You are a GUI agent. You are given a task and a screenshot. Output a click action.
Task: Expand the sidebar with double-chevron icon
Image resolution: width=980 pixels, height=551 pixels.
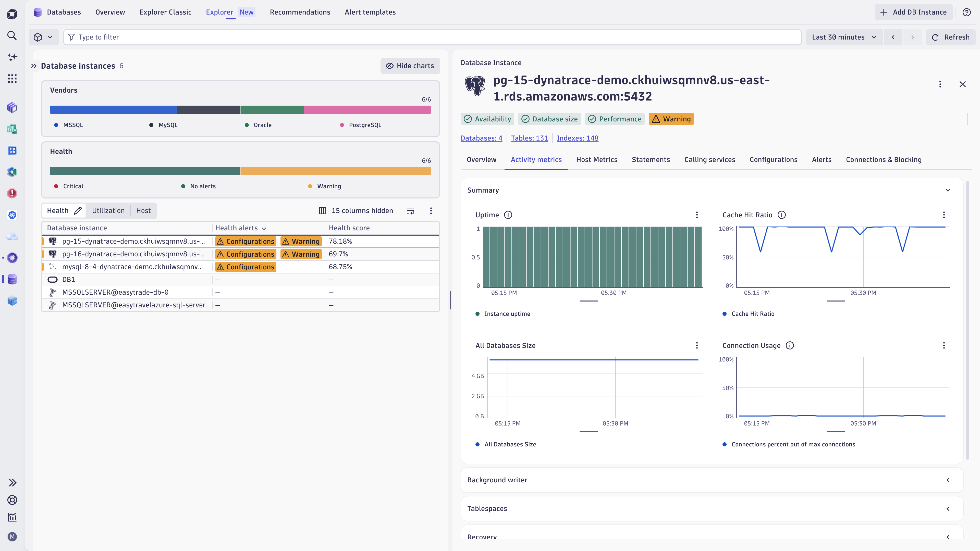point(12,483)
